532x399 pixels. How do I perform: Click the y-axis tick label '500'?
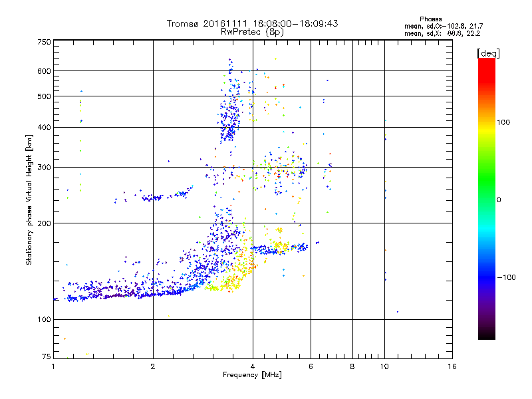tap(44, 96)
